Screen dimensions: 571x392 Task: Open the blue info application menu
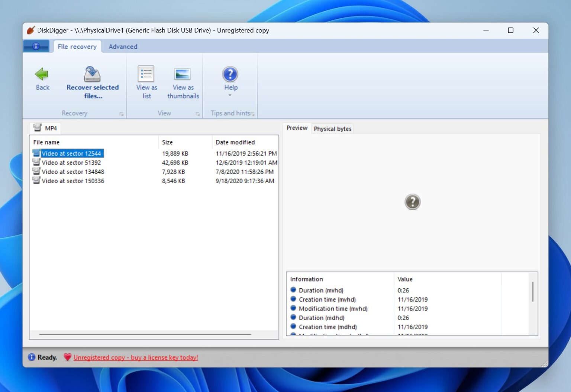[x=36, y=46]
